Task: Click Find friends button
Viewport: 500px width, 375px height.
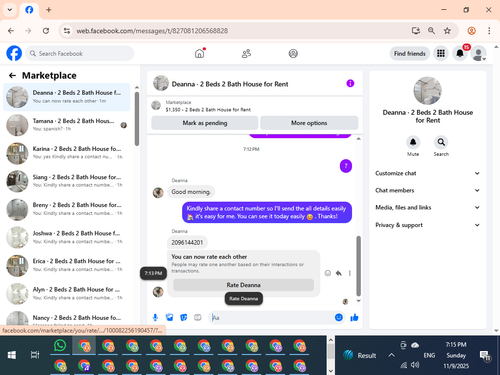Action: click(x=410, y=53)
